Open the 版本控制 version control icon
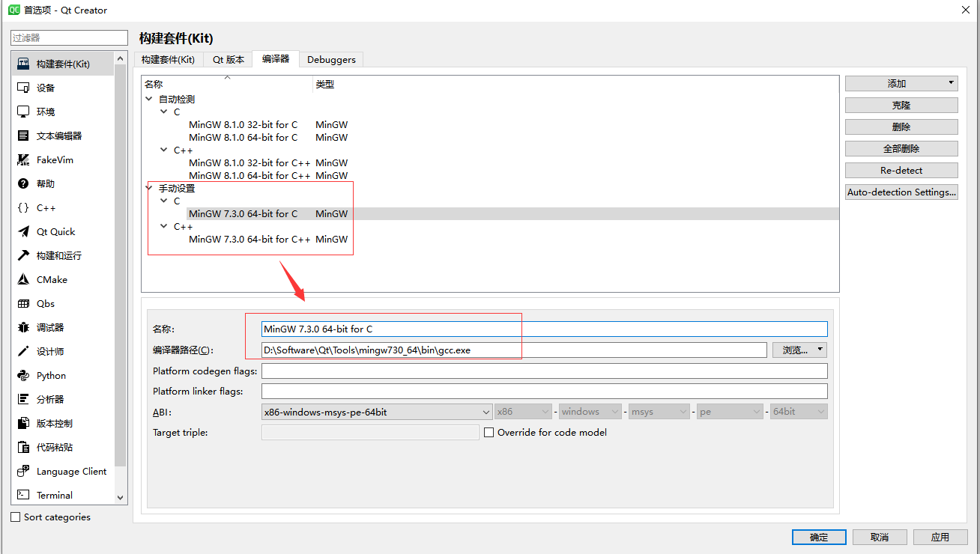The width and height of the screenshot is (980, 554). (x=23, y=423)
